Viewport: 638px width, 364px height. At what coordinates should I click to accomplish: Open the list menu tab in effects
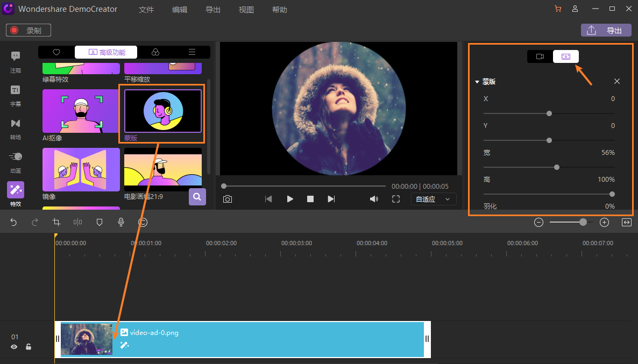(192, 52)
